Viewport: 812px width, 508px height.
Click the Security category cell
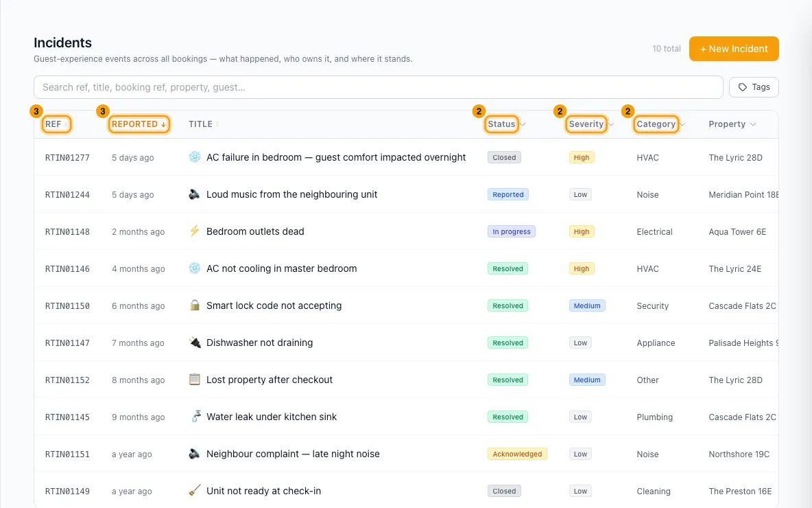click(x=652, y=306)
